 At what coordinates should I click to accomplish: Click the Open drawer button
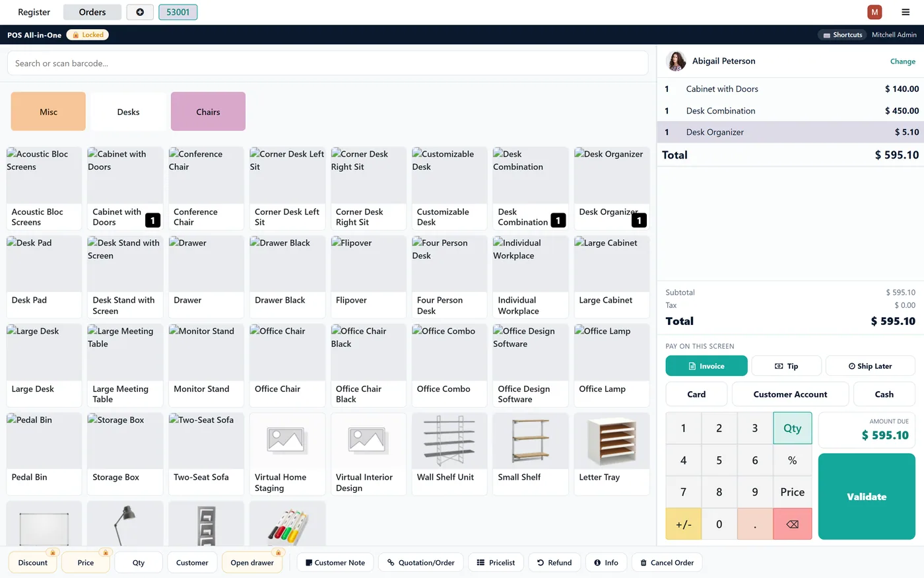point(252,563)
